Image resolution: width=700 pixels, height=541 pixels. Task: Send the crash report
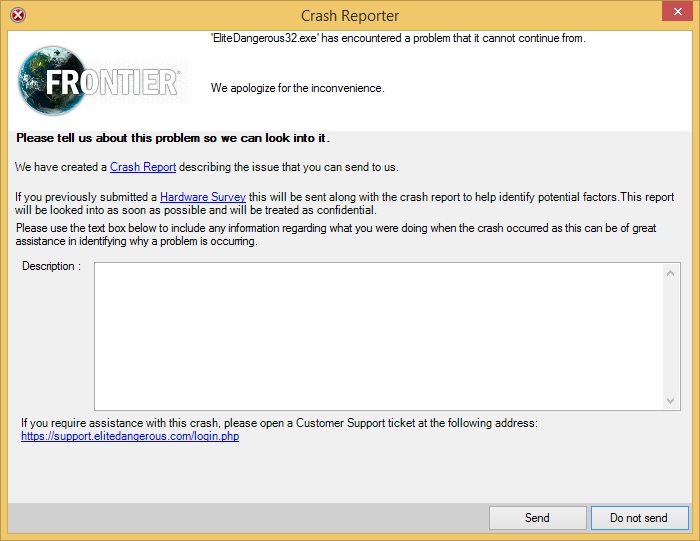tap(538, 518)
